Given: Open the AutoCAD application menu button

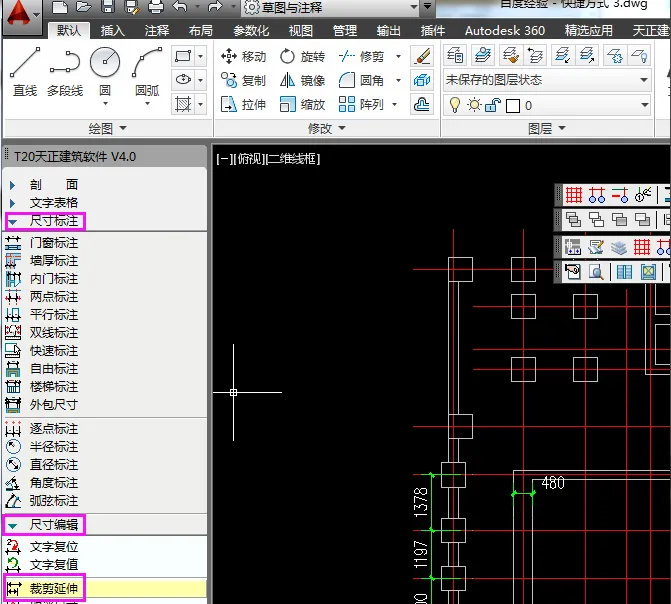Looking at the screenshot, I should click(x=21, y=16).
